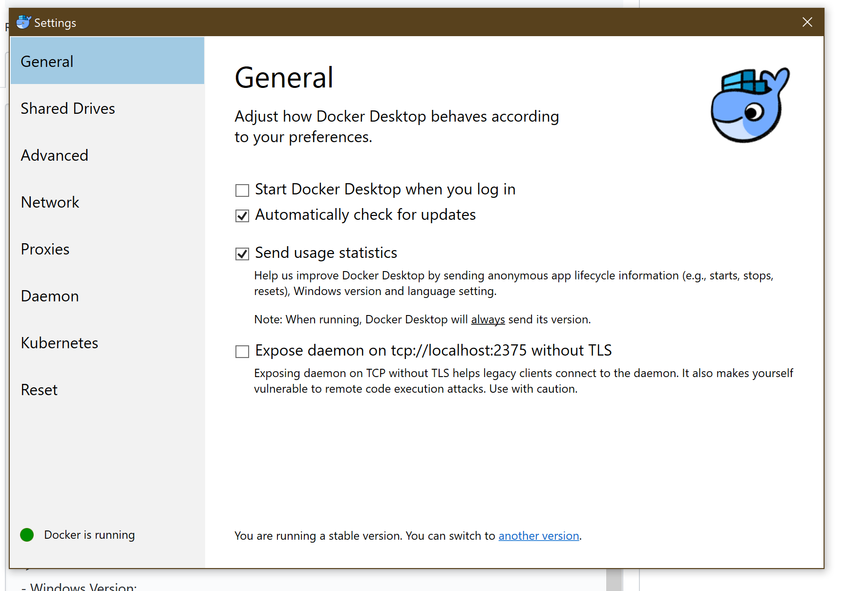868x591 pixels.
Task: Enable Start Docker Desktop when you log in
Action: tap(242, 190)
